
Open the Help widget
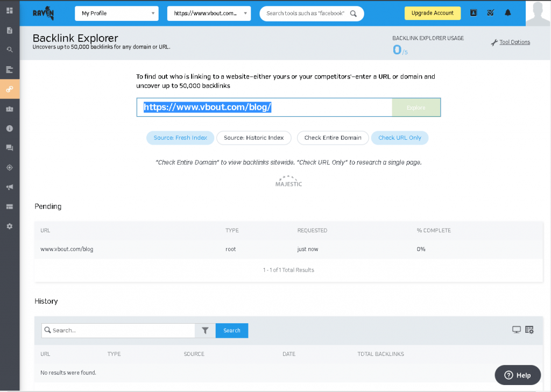[x=518, y=375]
